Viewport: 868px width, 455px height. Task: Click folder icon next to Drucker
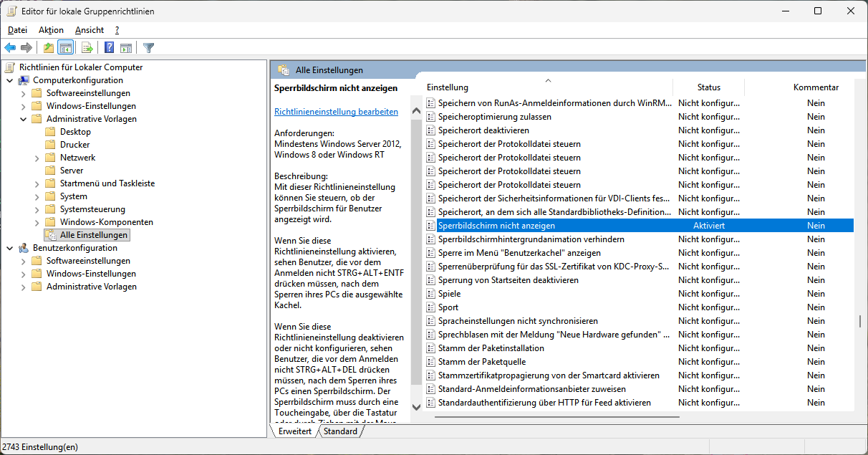point(50,145)
